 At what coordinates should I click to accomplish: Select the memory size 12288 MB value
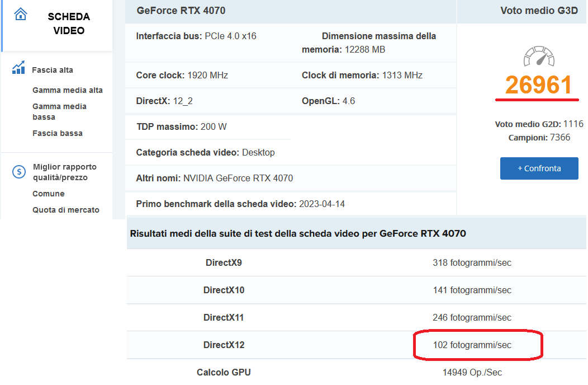point(365,50)
